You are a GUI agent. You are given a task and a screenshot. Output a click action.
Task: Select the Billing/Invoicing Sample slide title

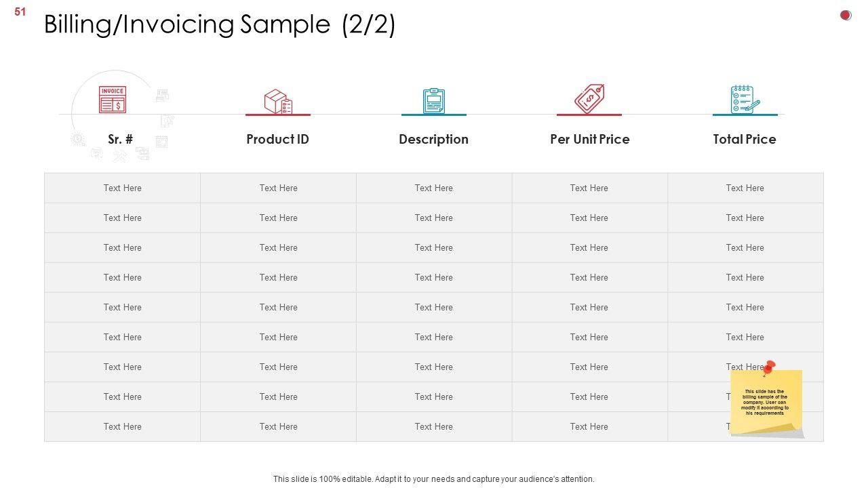220,25
